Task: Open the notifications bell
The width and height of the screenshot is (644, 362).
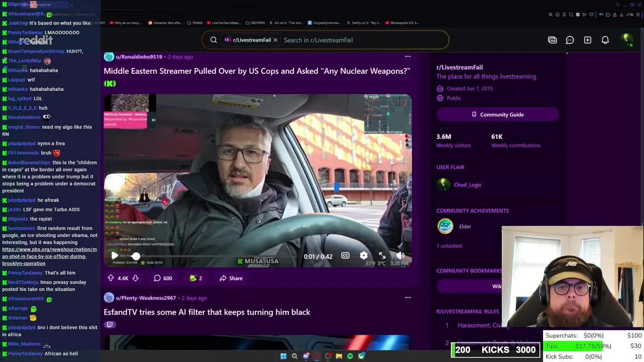Action: 605,40
